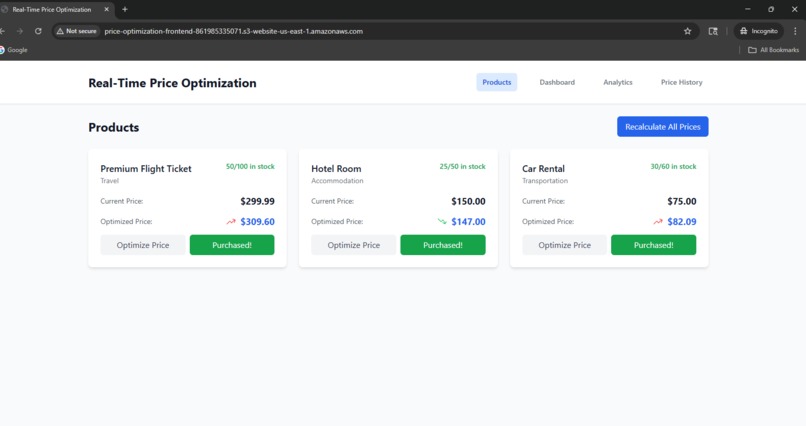Minimize the browser window
The height and width of the screenshot is (426, 806).
click(x=747, y=9)
